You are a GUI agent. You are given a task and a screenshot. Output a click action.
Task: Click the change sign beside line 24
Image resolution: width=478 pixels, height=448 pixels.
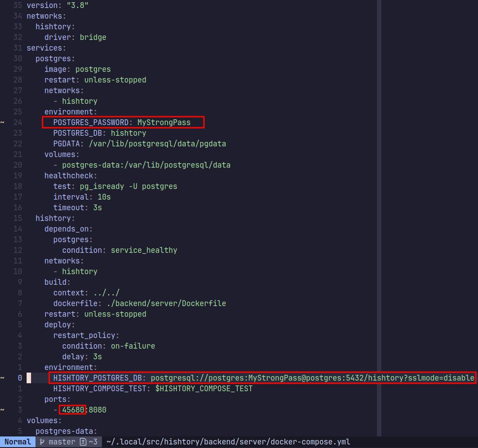point(3,122)
